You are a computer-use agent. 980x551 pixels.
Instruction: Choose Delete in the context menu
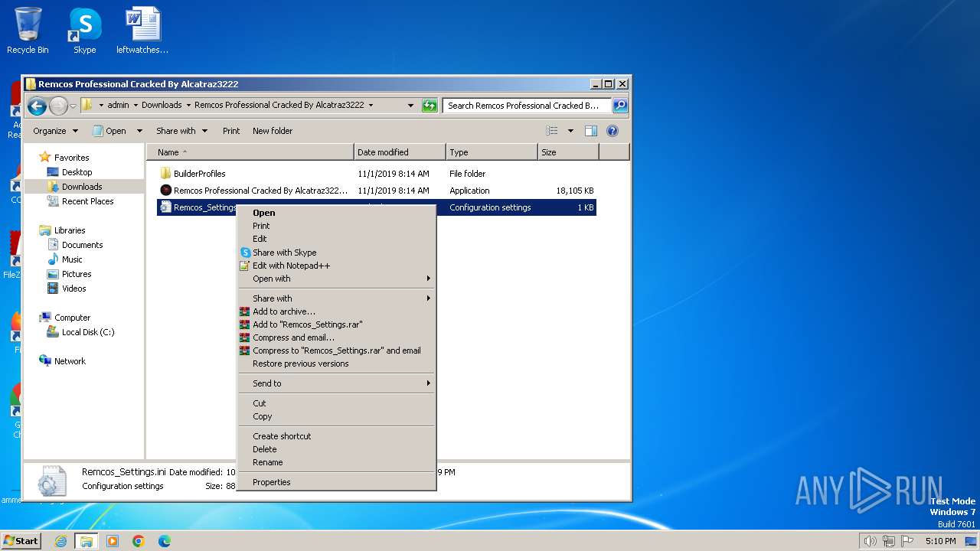(x=335, y=449)
